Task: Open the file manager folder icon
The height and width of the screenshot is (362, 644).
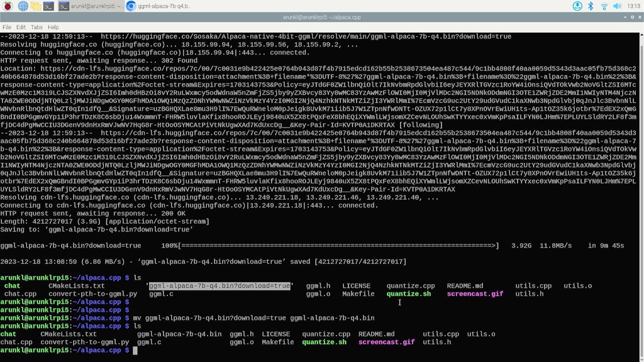Action: coord(36,6)
